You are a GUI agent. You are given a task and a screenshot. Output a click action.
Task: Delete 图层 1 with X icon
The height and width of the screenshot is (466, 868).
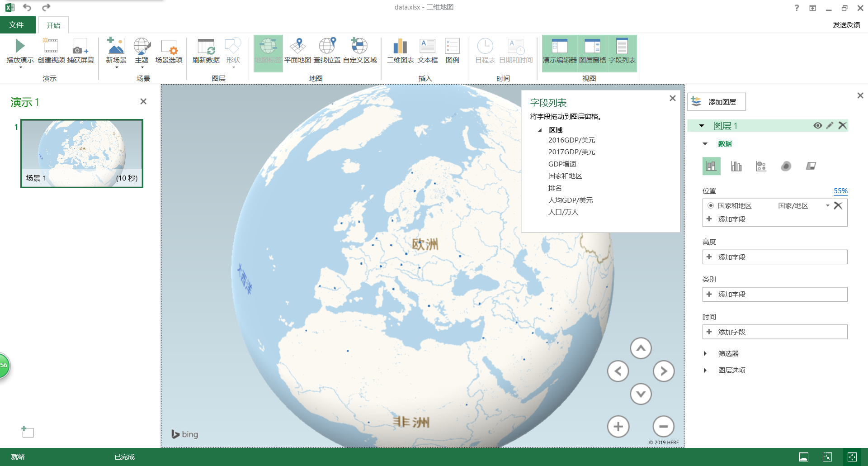[x=842, y=126]
